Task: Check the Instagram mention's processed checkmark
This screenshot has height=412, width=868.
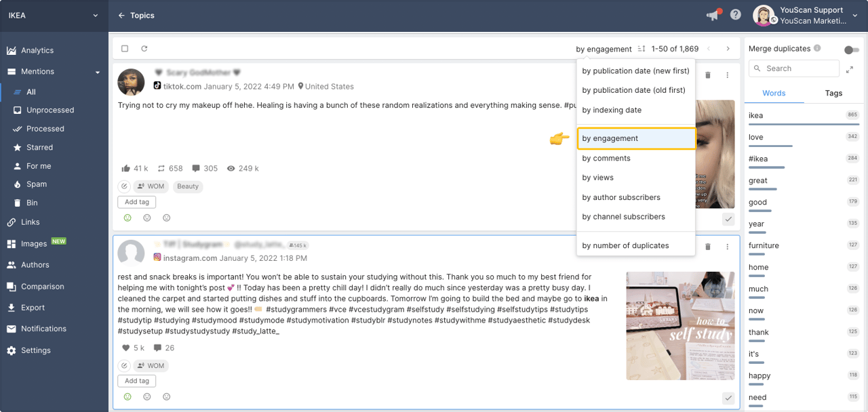Action: pos(728,398)
